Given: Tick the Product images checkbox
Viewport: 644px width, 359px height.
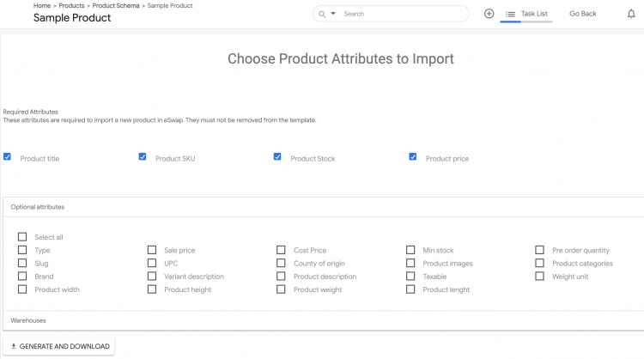Looking at the screenshot, I should pyautogui.click(x=410, y=263).
